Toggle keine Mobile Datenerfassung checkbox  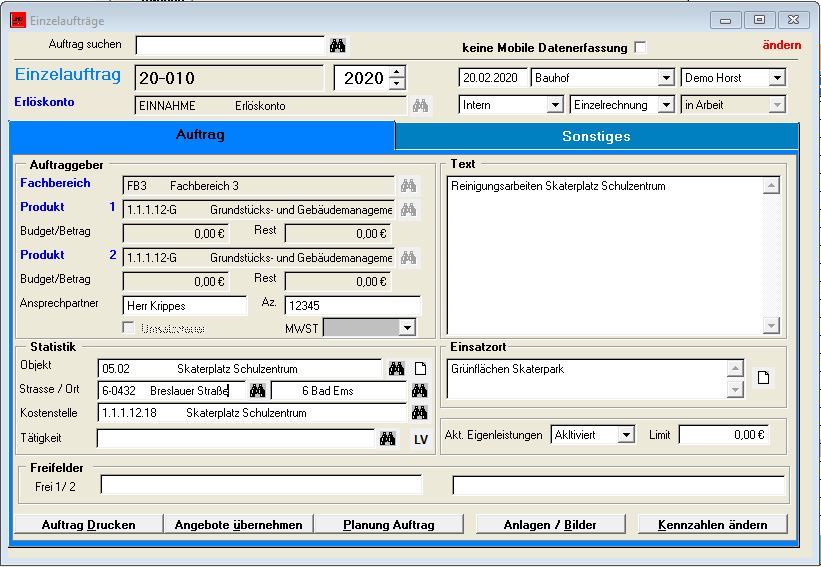tap(640, 48)
